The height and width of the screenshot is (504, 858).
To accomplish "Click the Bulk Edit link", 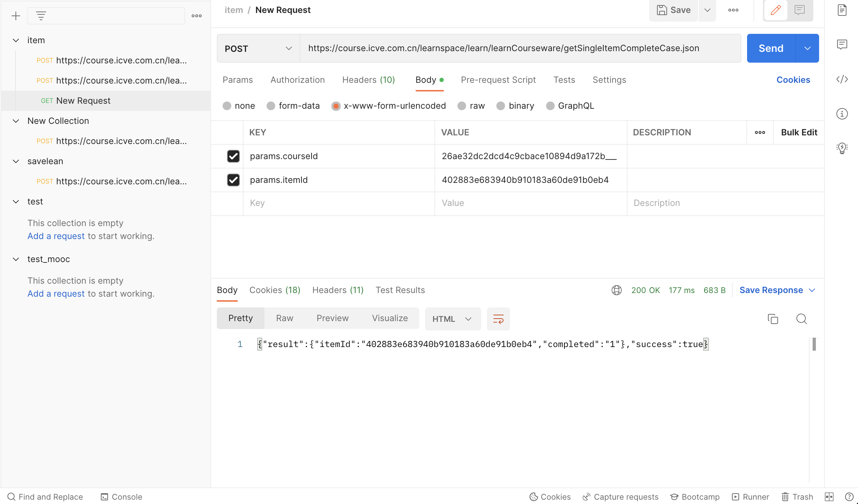I will coord(799,132).
